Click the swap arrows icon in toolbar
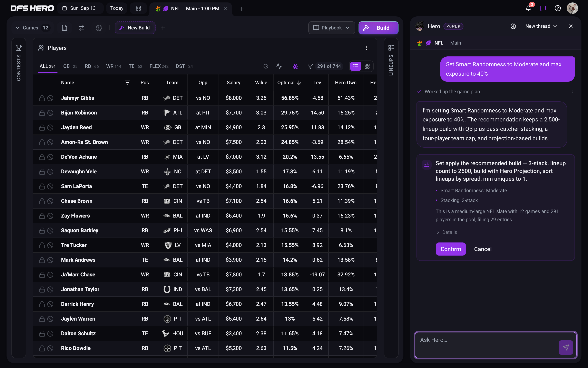 tap(82, 28)
